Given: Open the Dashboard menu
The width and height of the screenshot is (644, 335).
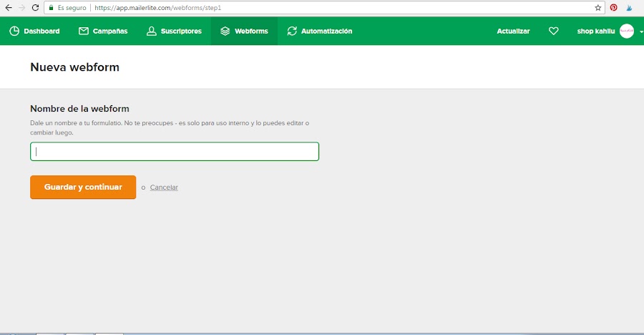Looking at the screenshot, I should click(34, 31).
